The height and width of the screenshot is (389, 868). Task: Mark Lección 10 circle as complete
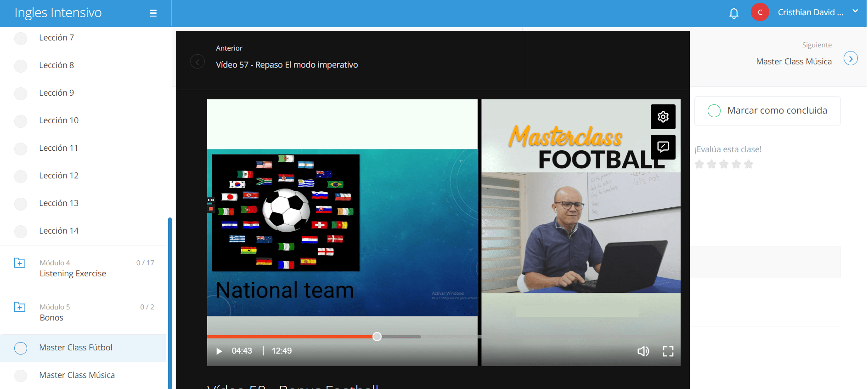(x=21, y=121)
